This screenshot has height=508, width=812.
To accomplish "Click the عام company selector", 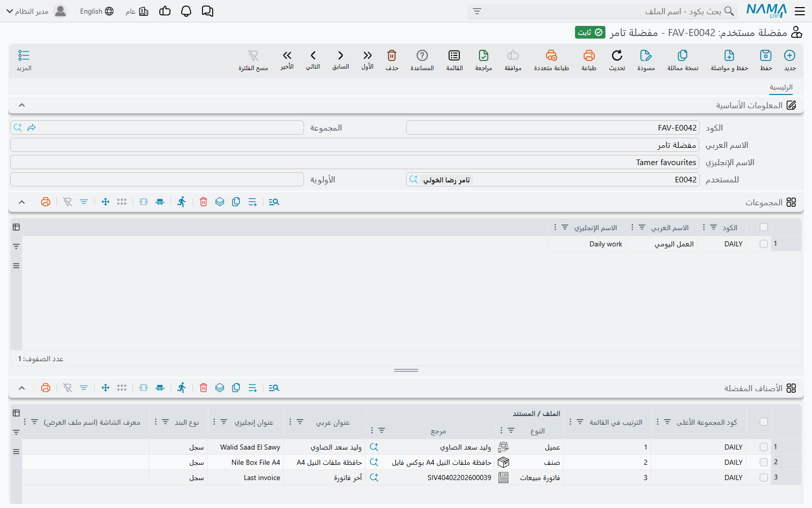I will (137, 11).
